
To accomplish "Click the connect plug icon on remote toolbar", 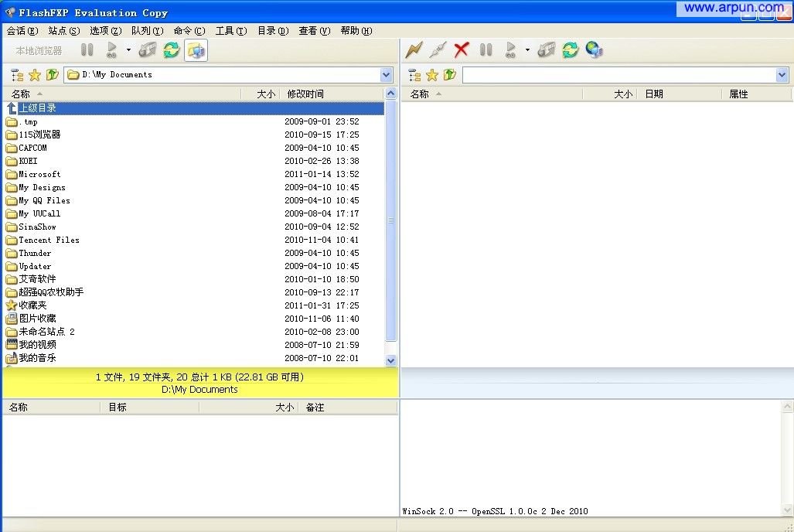I will point(437,49).
